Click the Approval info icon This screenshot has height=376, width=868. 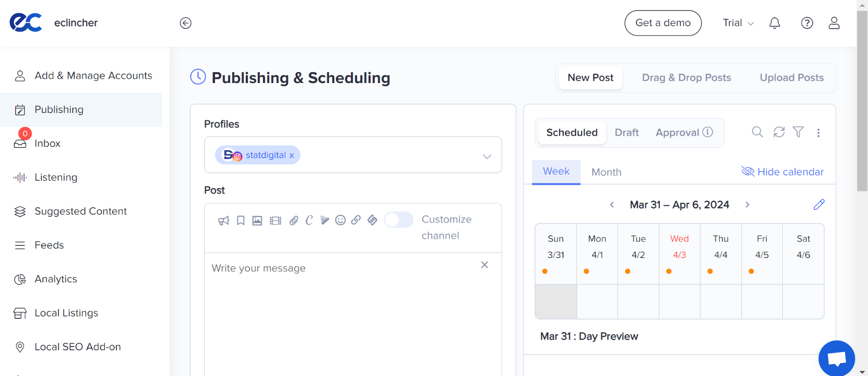pos(708,132)
